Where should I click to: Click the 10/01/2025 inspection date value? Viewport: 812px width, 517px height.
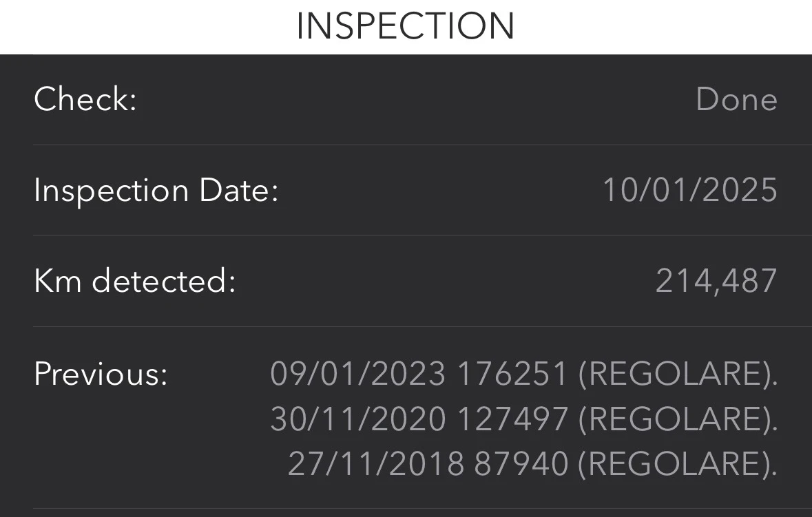tap(689, 191)
